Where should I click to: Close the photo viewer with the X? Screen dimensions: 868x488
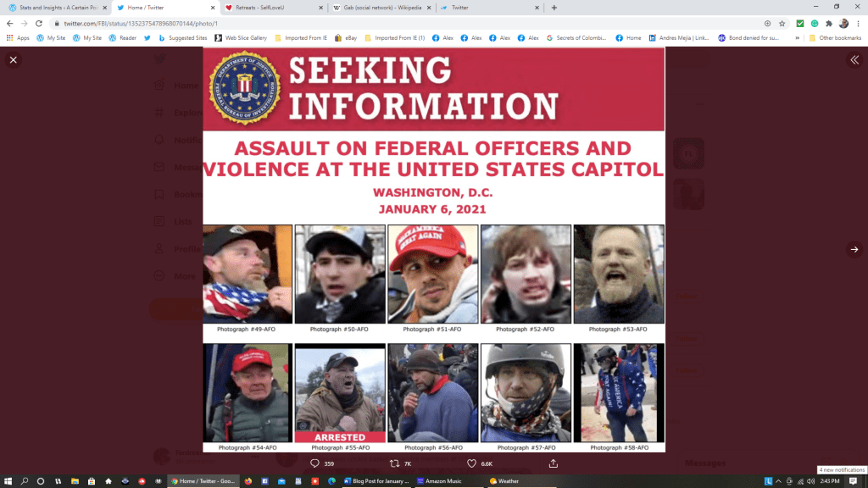(x=14, y=60)
